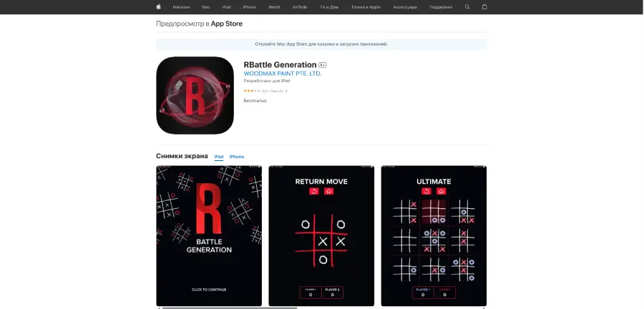Open the Mac menu item
This screenshot has width=644, height=309.
[206, 7]
